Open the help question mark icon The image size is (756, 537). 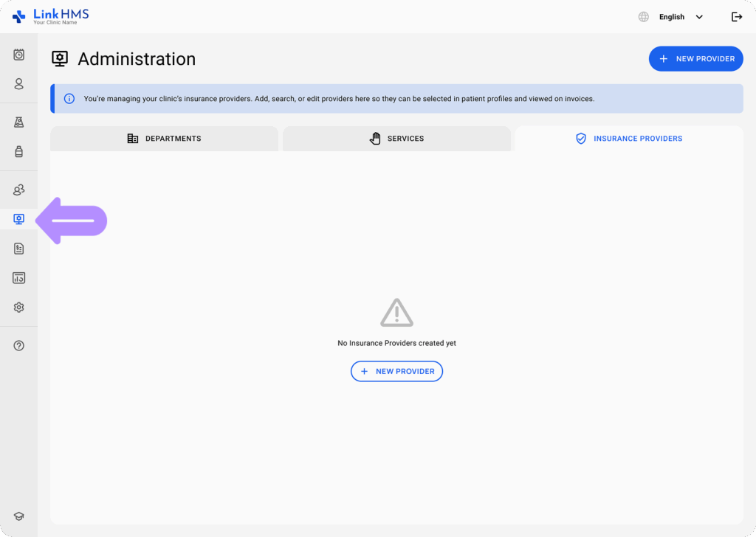coord(19,345)
